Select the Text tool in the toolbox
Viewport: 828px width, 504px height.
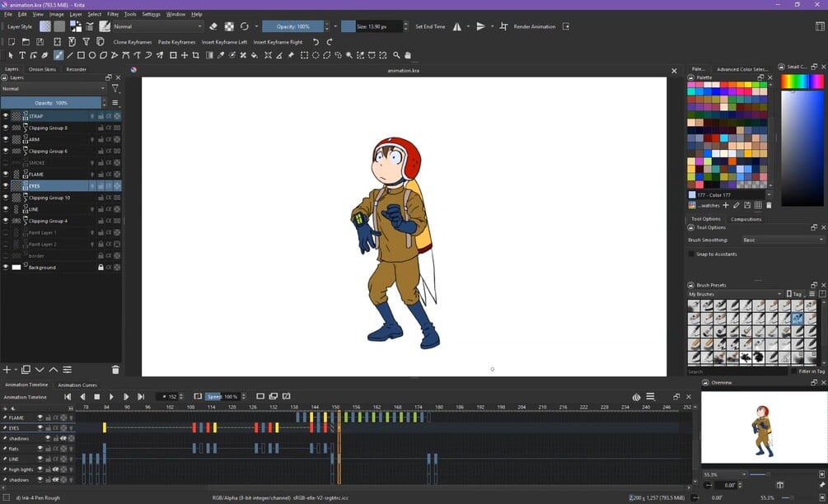point(22,55)
